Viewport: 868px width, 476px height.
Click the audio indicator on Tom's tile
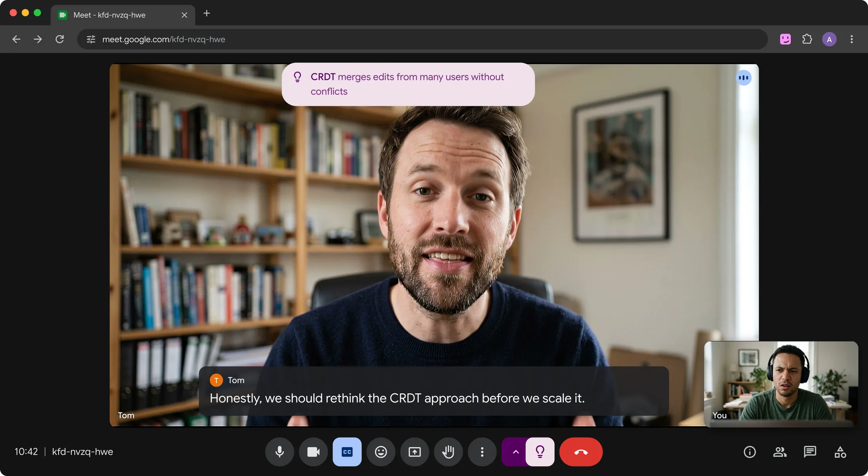tap(744, 78)
